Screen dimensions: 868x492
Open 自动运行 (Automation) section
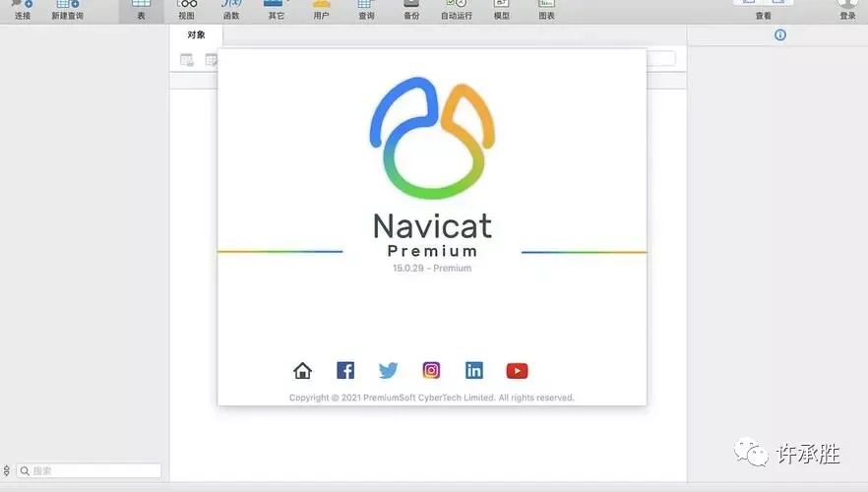[x=457, y=10]
